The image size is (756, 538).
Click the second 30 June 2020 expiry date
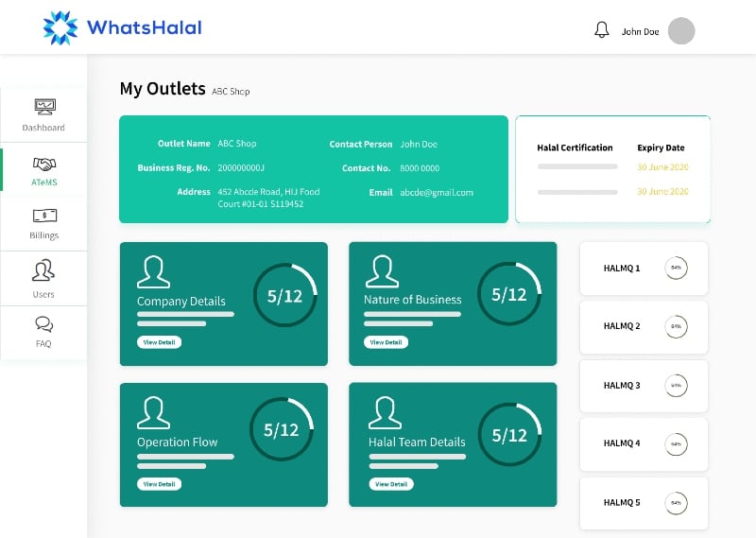(x=662, y=192)
